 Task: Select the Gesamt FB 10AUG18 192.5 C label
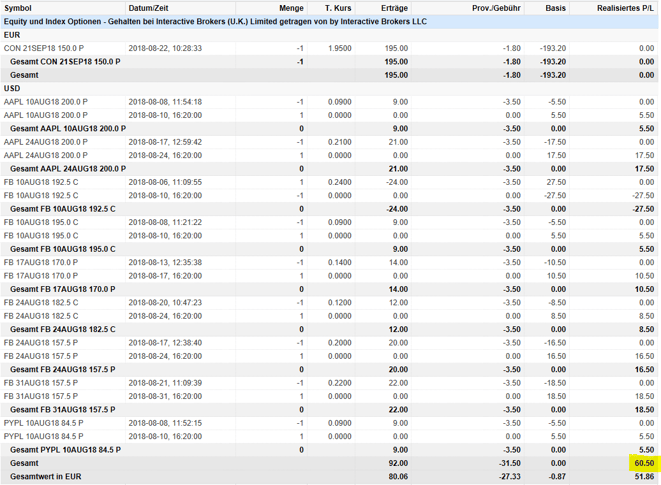62,209
